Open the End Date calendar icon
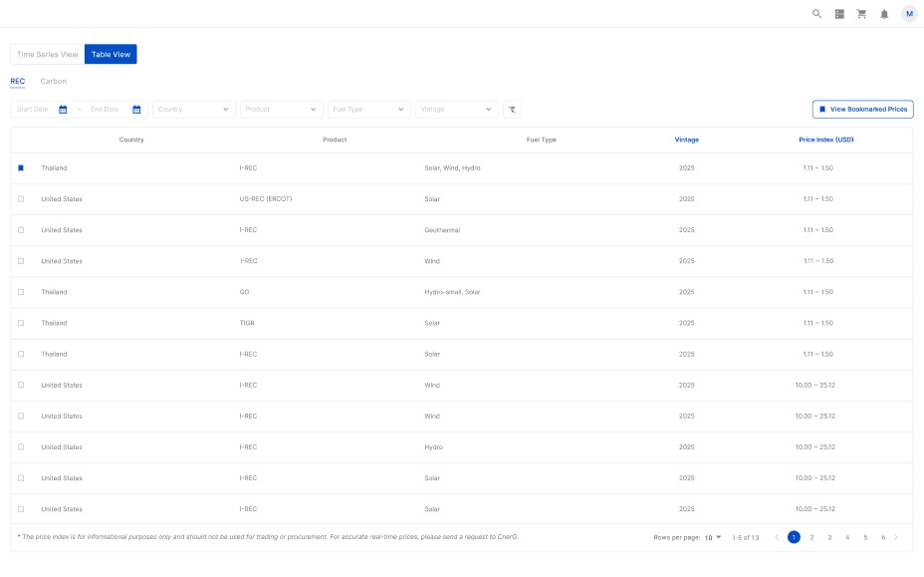 136,110
